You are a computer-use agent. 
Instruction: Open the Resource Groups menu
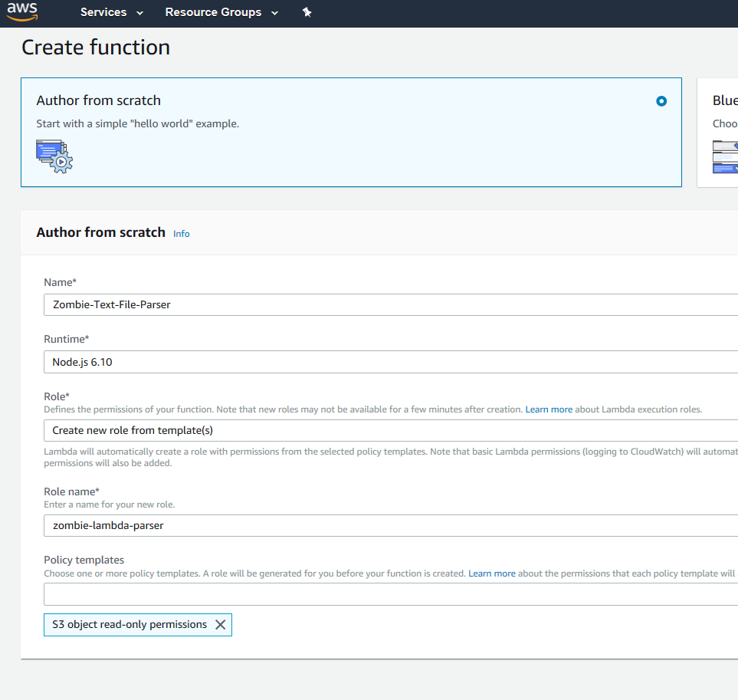click(221, 12)
